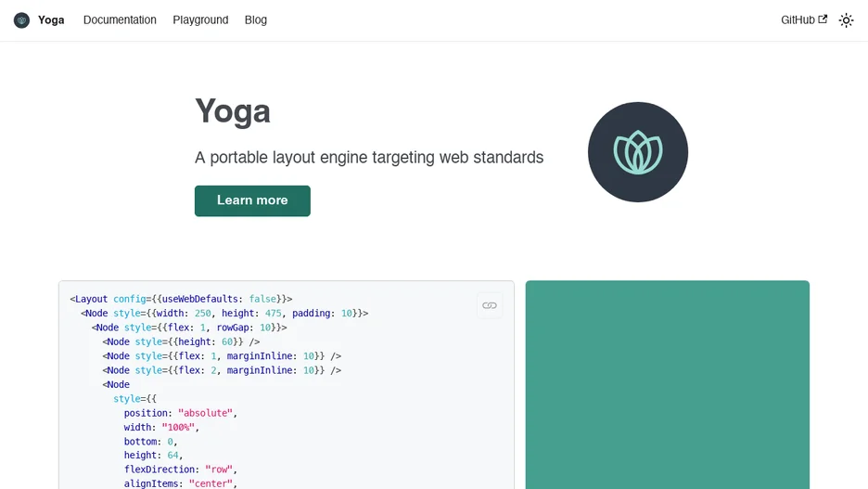Click the code line position: "absolute"
868x489 pixels.
point(181,413)
